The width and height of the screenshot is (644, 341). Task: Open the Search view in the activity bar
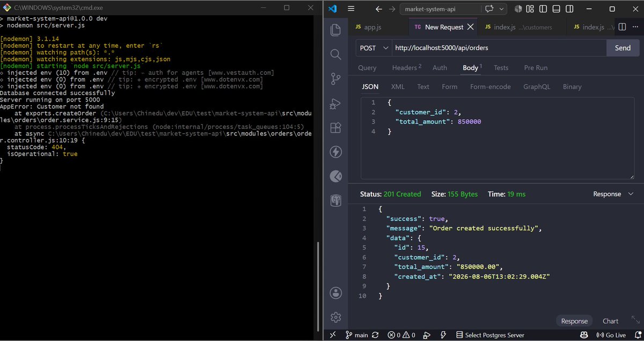coord(336,54)
